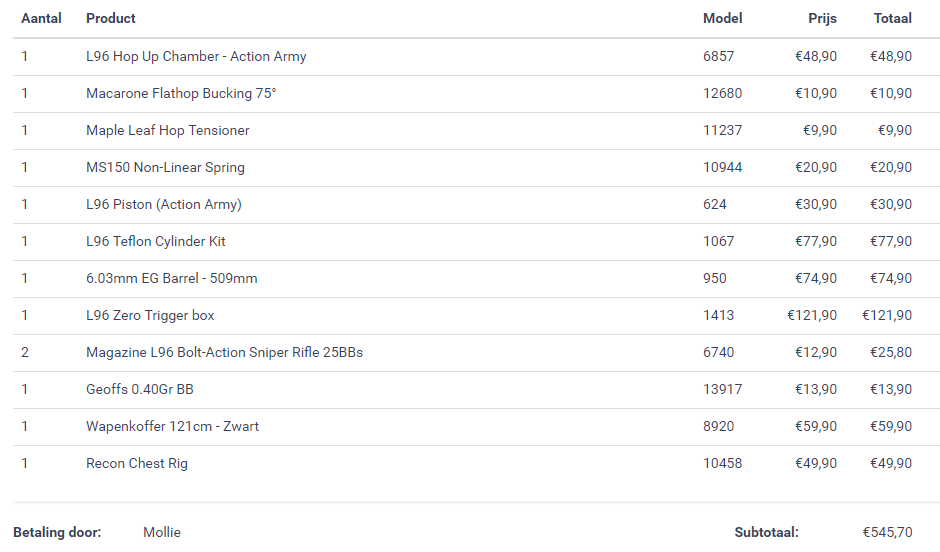Select the Maple Leaf Hop Tensioner item
This screenshot has height=552, width=940.
tap(168, 130)
